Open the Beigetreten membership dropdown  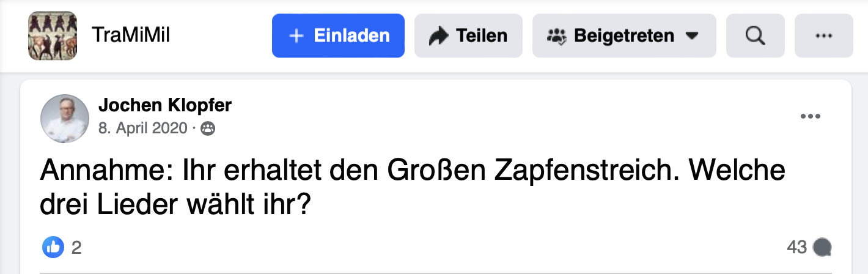click(623, 35)
